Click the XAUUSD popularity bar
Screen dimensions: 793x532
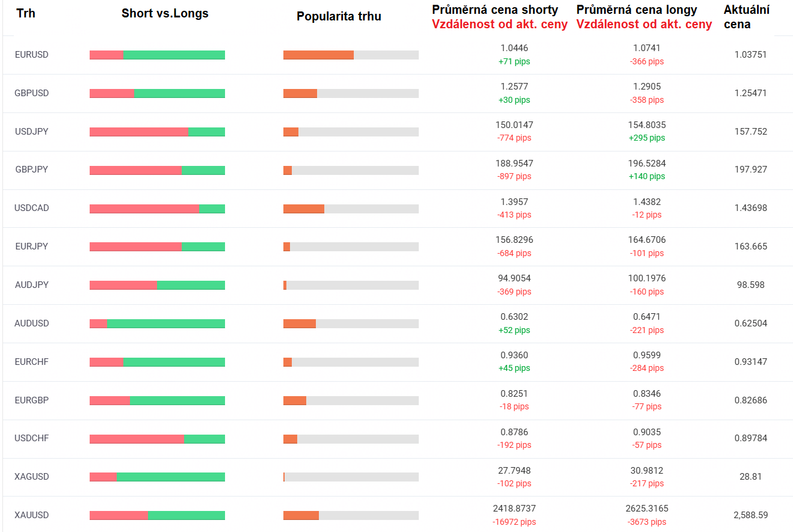351,516
